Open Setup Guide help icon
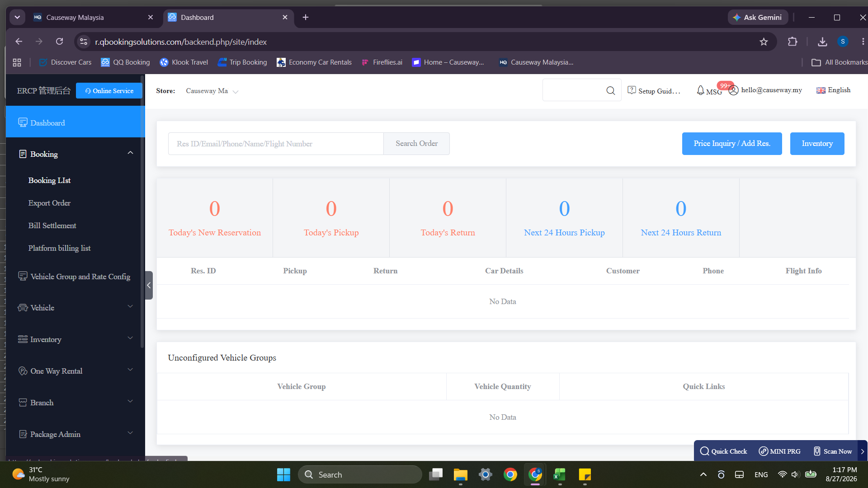The image size is (868, 488). click(632, 90)
